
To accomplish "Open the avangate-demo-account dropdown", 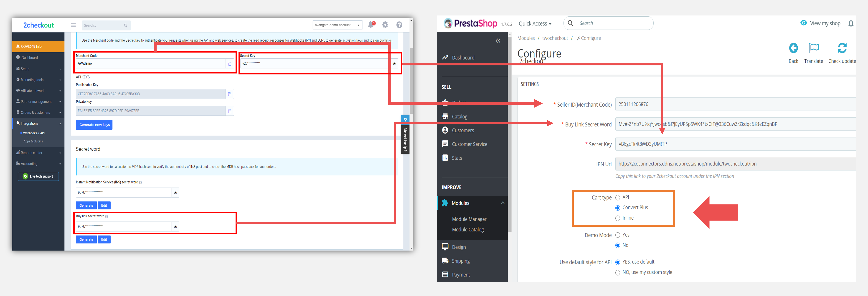I will coord(338,25).
